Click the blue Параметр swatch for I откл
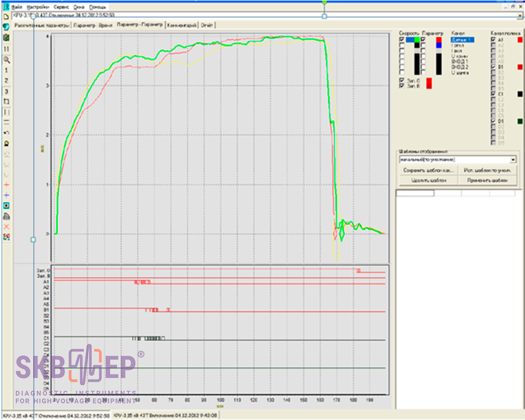 click(438, 45)
